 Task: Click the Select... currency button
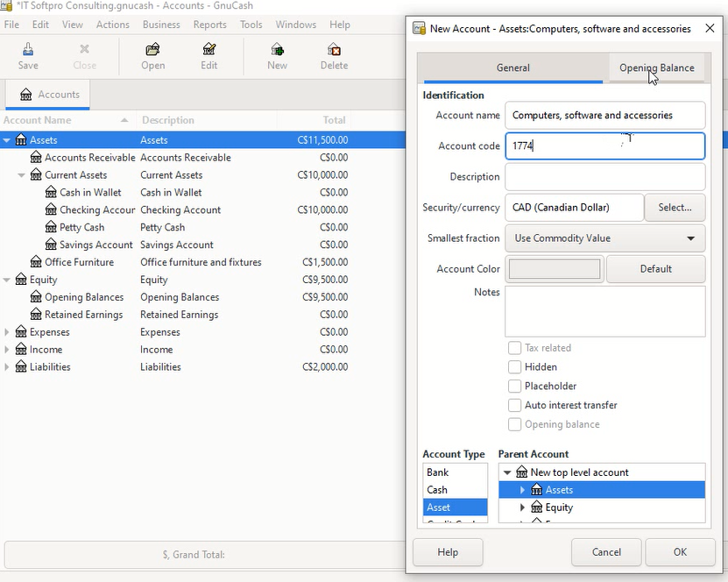pyautogui.click(x=675, y=208)
